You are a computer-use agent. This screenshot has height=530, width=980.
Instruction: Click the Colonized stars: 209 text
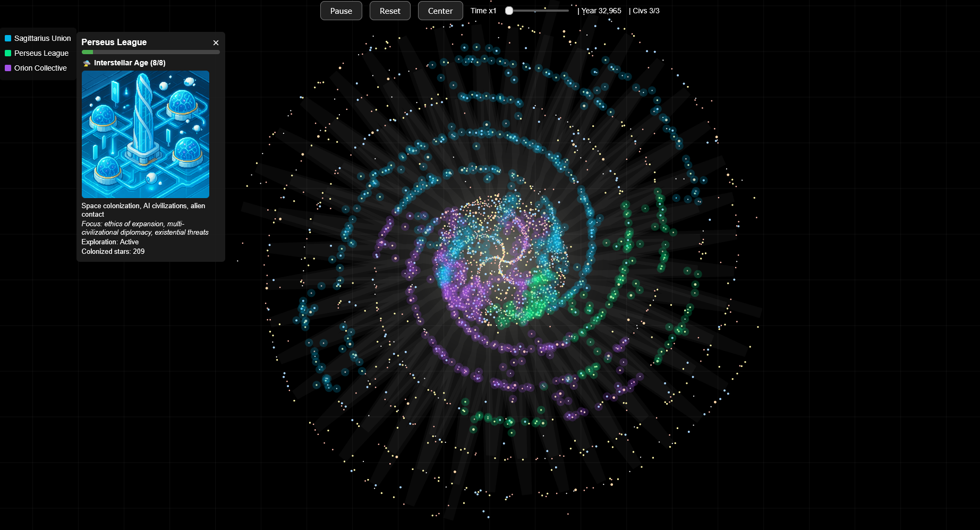coord(113,251)
